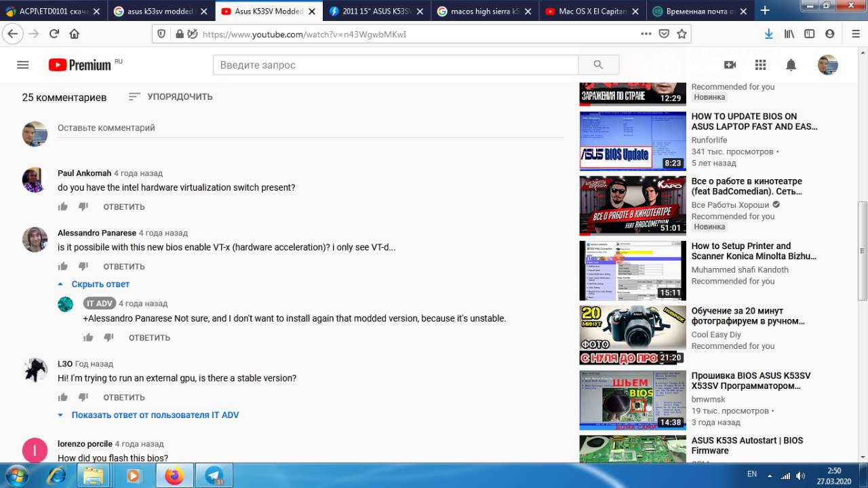Viewport: 868px width, 488px height.
Task: Switch to the 2011 15" ASUS K53SV tab
Action: [x=376, y=11]
